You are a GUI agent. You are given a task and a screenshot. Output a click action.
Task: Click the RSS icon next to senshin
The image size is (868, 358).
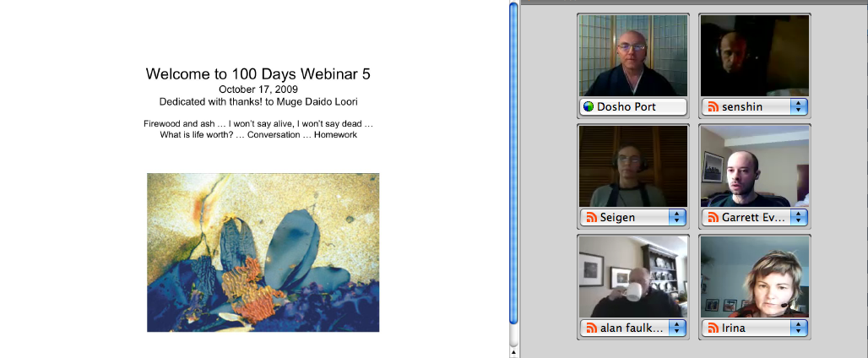click(x=713, y=106)
